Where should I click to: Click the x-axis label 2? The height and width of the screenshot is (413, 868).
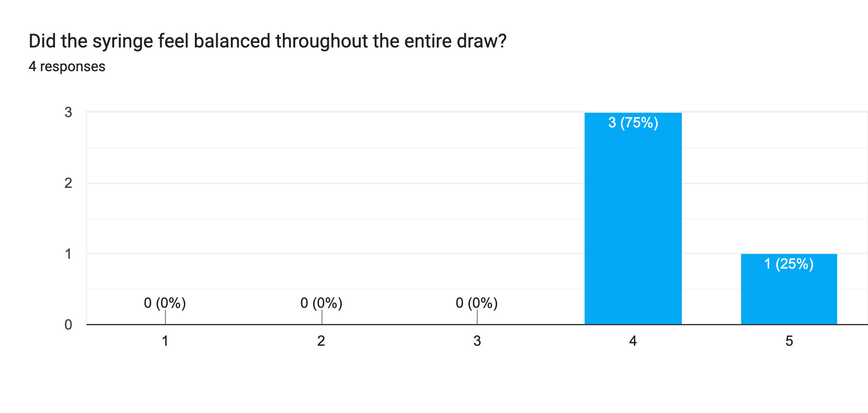point(321,341)
